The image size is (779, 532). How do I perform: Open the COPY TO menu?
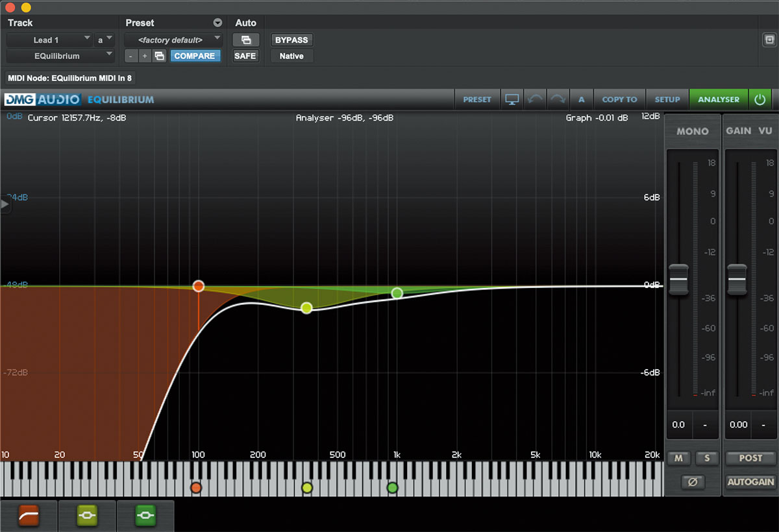point(619,100)
